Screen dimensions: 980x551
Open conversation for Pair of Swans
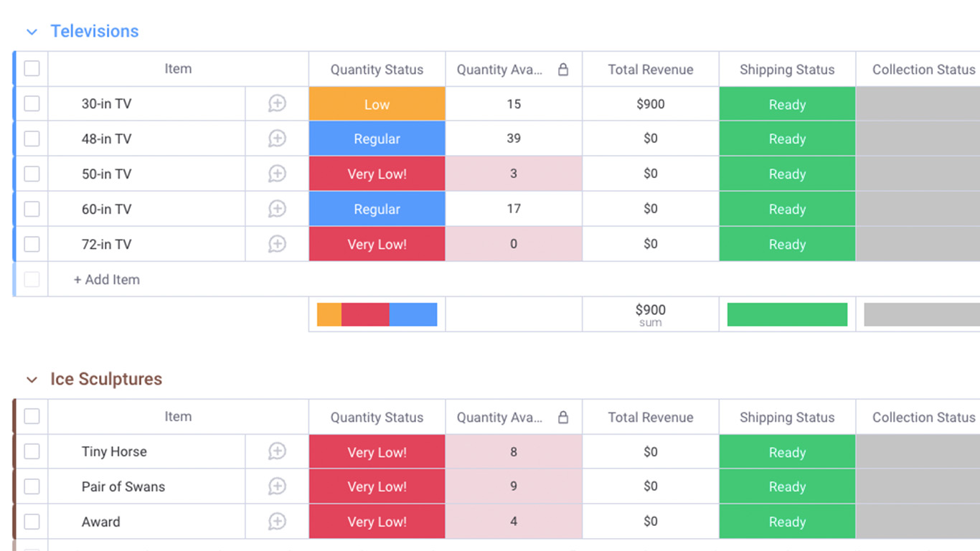coord(277,486)
